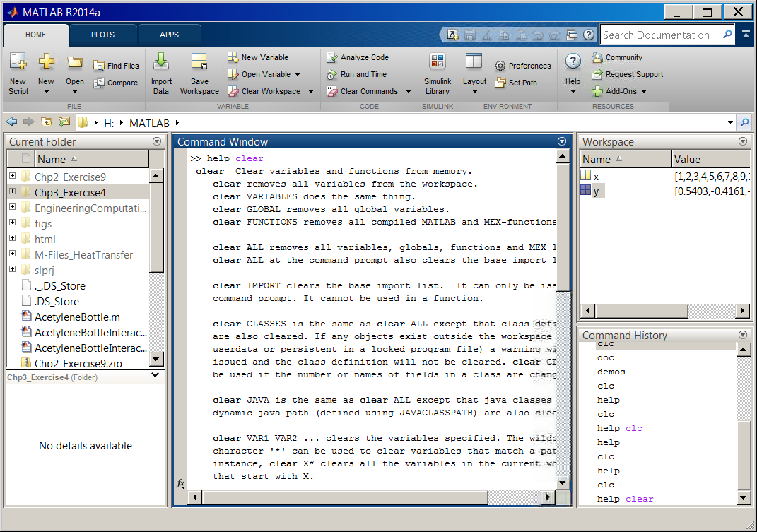The image size is (757, 532).
Task: Run the Analyze Code tool
Action: tap(358, 57)
